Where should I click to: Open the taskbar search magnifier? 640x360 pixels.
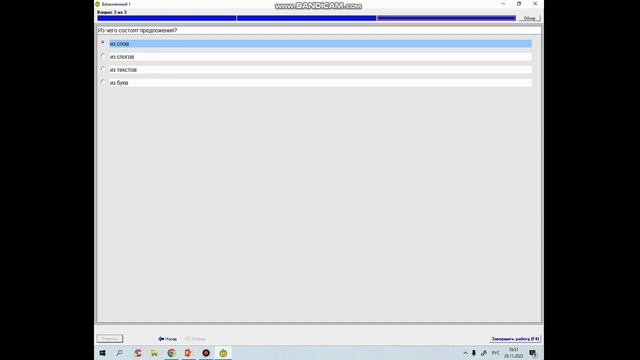[120, 353]
